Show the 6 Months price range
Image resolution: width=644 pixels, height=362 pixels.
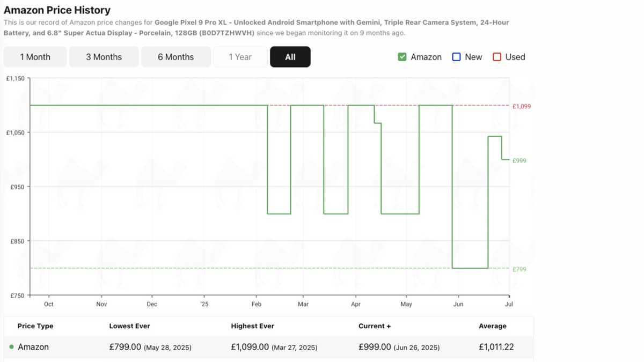click(x=175, y=57)
